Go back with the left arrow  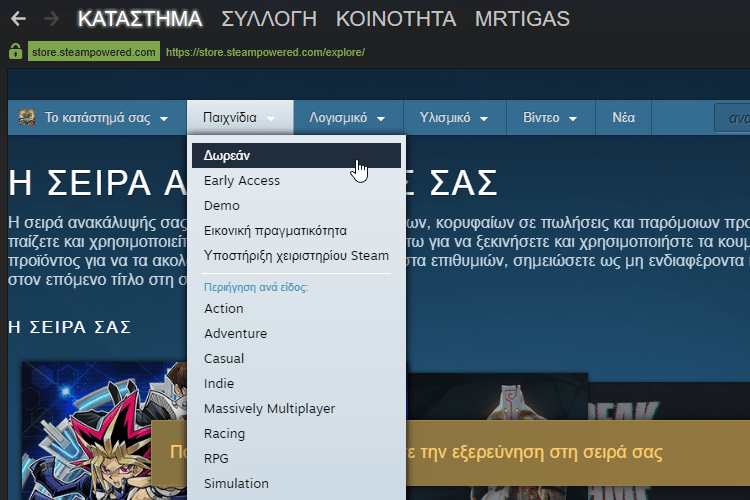tap(18, 19)
